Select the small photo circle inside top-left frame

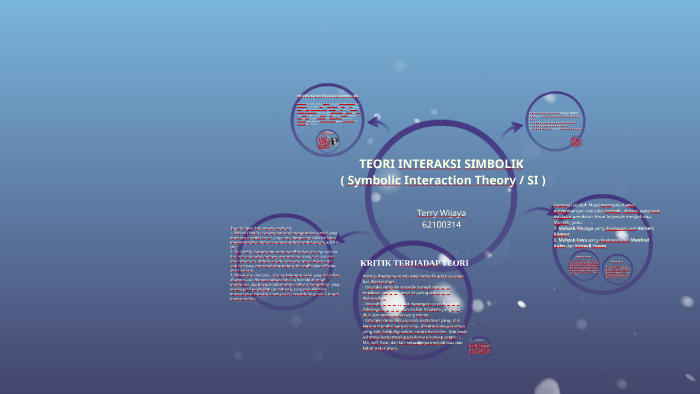[328, 141]
